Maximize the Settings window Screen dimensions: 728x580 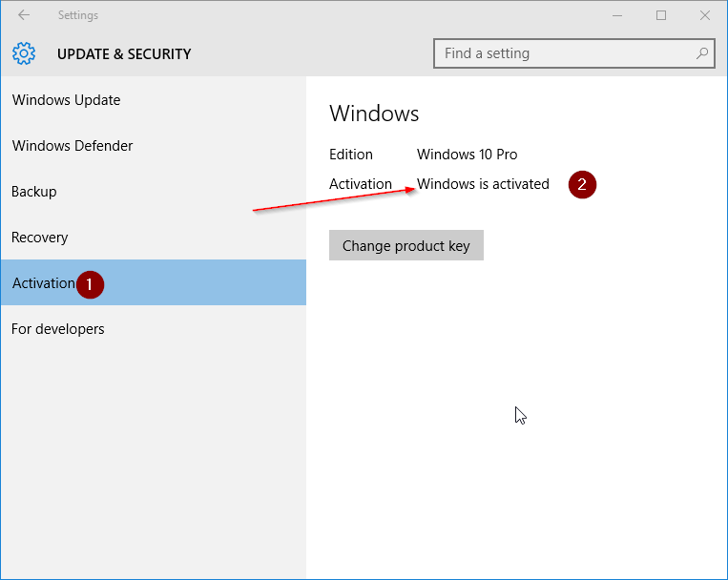pos(661,15)
